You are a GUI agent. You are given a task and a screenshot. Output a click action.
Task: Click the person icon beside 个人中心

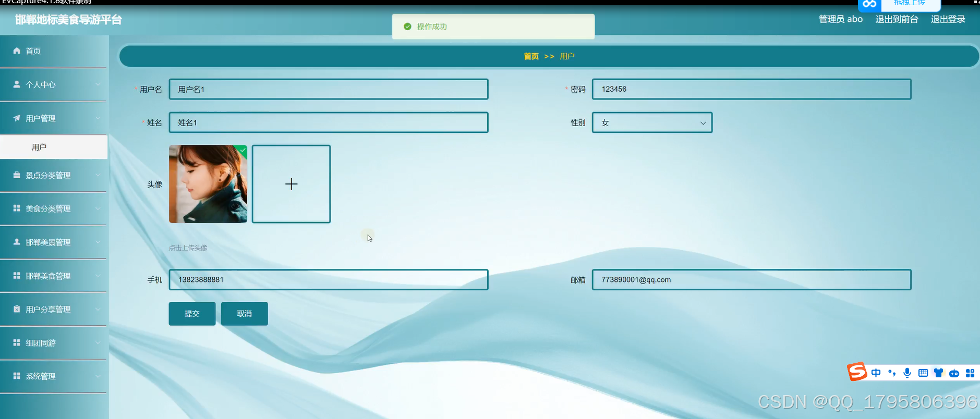(17, 84)
